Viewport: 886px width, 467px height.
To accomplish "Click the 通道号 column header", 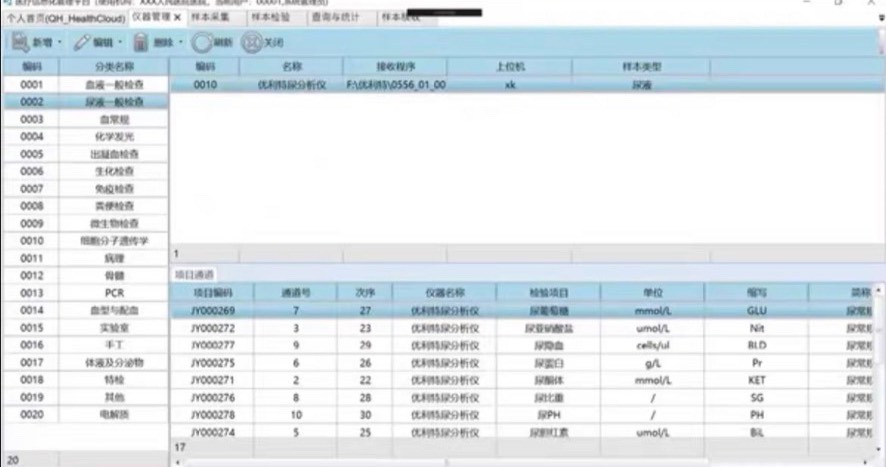I will click(296, 293).
